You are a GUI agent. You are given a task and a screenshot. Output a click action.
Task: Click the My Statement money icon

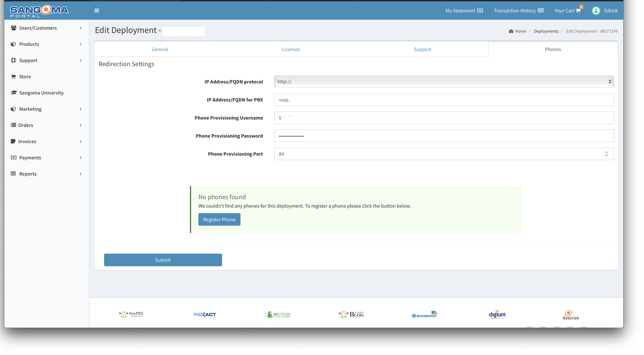pos(480,11)
